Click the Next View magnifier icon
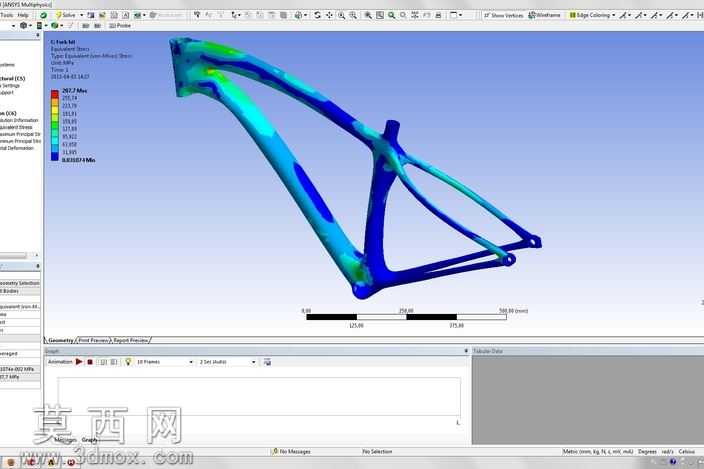Viewport: 704px width, 469px height. 403,15
